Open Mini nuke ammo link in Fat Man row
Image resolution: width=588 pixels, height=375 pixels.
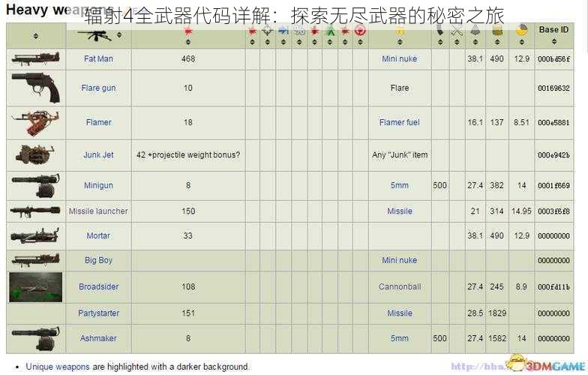pyautogui.click(x=400, y=58)
